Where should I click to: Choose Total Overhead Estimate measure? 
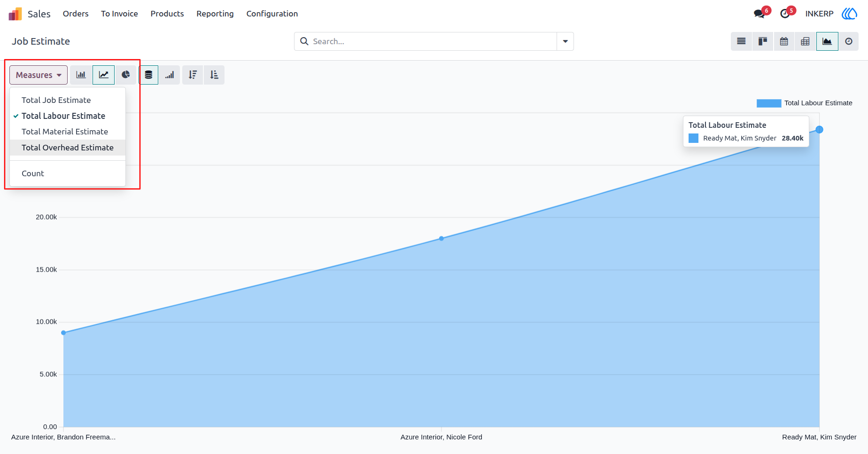[x=68, y=148]
